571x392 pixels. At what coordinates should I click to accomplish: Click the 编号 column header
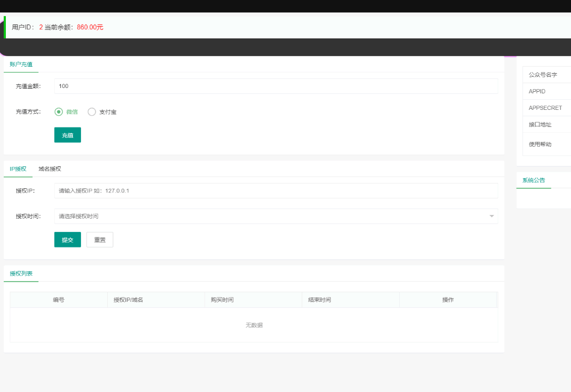click(x=59, y=300)
